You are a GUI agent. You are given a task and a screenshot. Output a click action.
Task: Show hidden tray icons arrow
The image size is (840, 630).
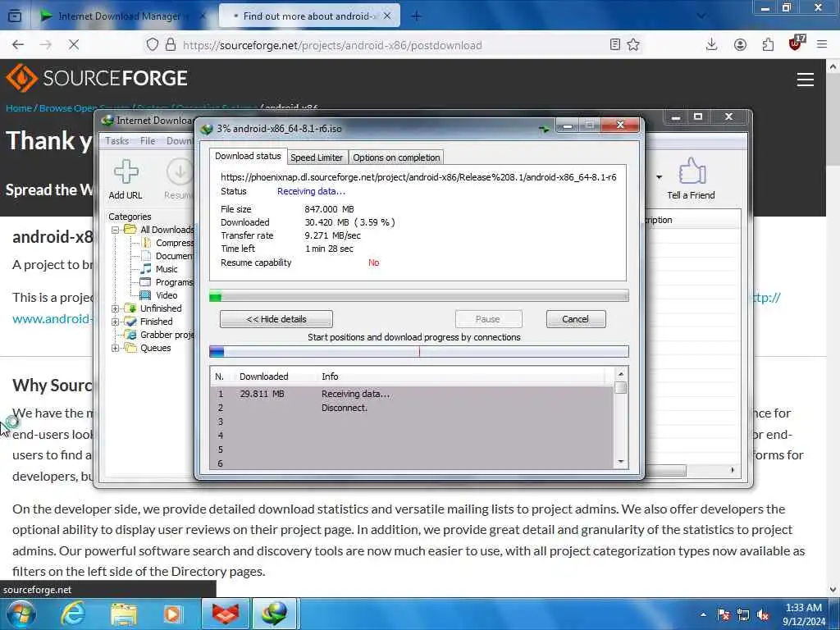coord(703,615)
